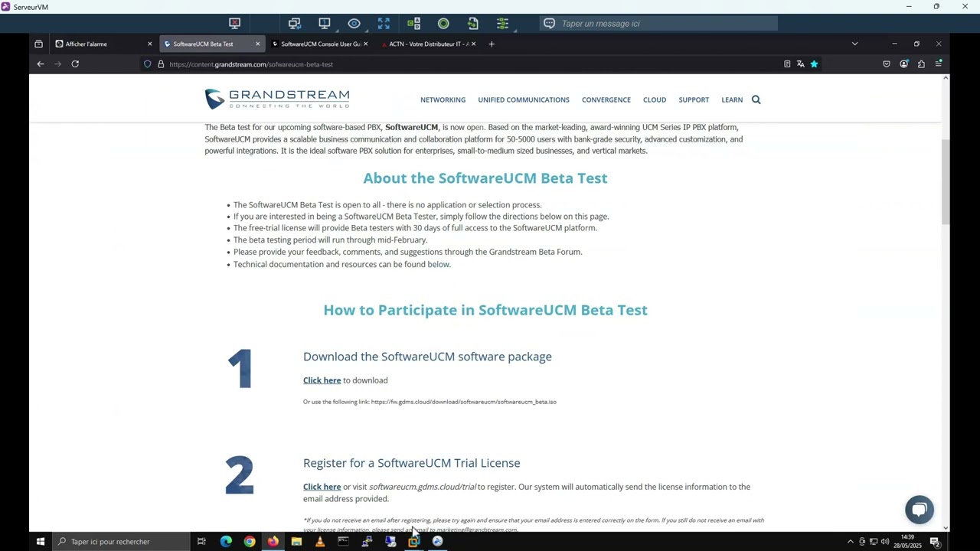Open the Windows notification center

935,542
